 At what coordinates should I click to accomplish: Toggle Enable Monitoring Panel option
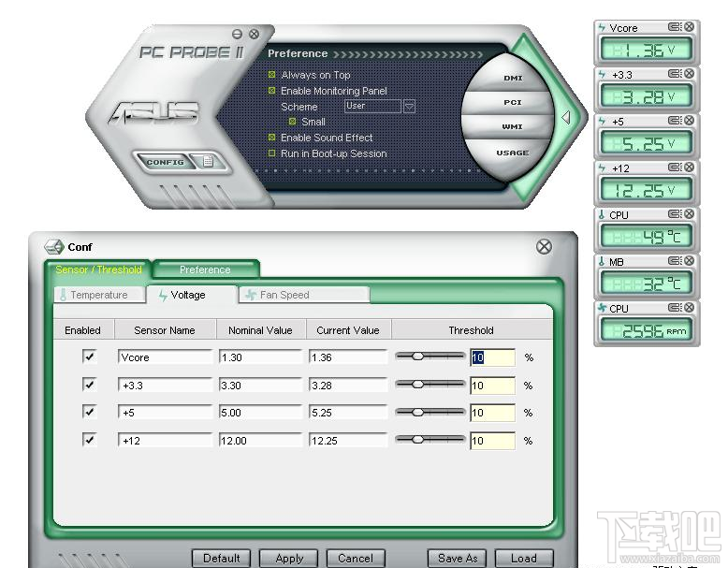click(x=272, y=91)
